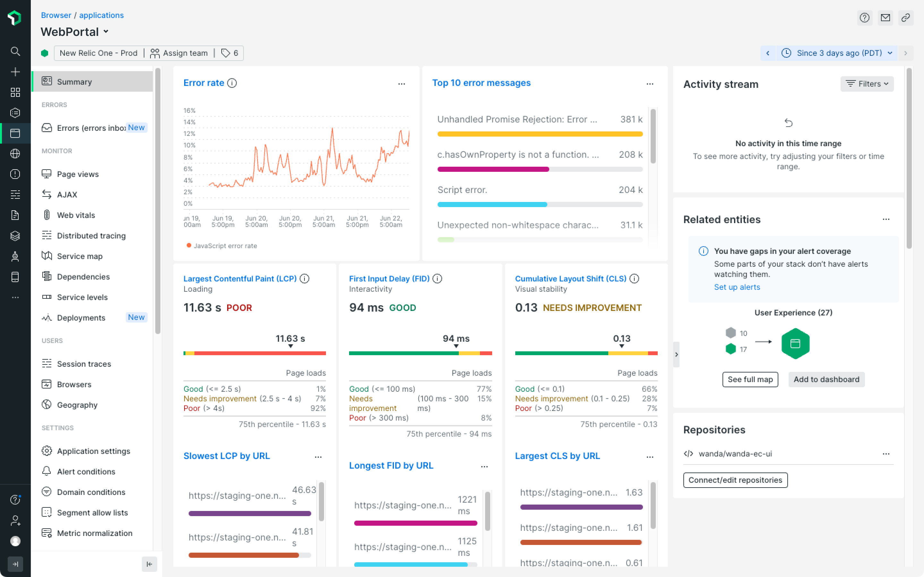Open the Activity stream Filters dropdown

(x=867, y=84)
